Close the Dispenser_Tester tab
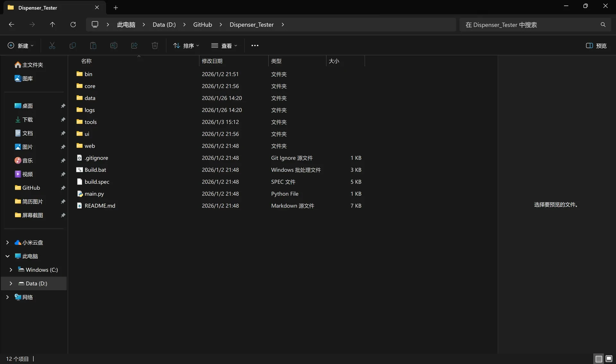Viewport: 616px width, 364px height. point(97,7)
